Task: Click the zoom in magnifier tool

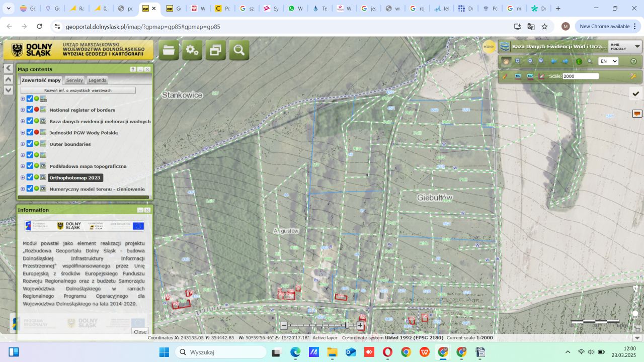Action: (x=518, y=61)
